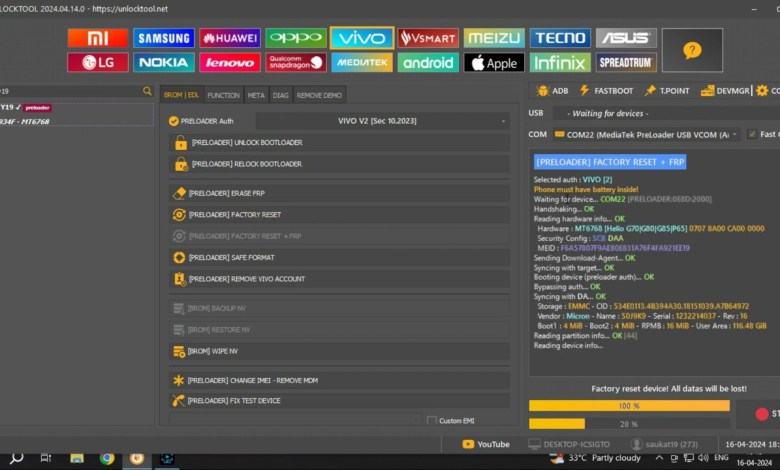Image resolution: width=780 pixels, height=470 pixels.
Task: Switch to the BROM | EDL tab
Action: tap(181, 95)
